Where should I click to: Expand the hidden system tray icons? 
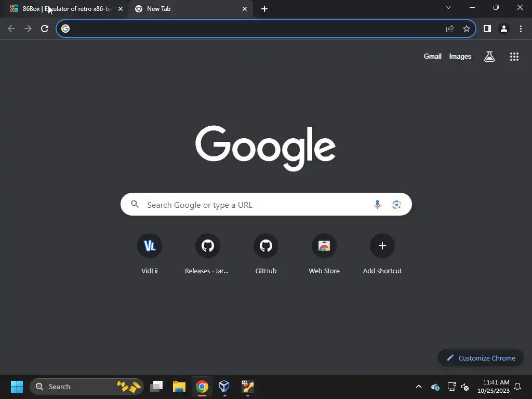click(419, 387)
